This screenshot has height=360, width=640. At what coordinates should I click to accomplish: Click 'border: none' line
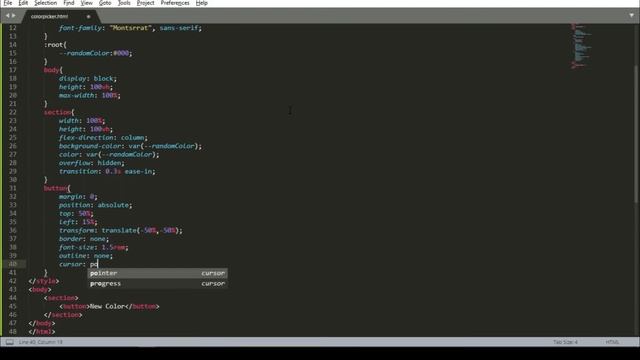[x=84, y=239]
